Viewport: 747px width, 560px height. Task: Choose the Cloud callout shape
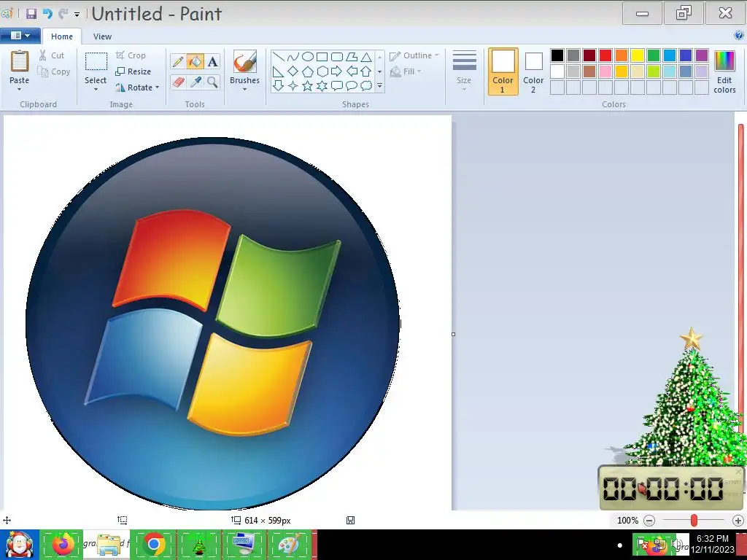(x=366, y=86)
